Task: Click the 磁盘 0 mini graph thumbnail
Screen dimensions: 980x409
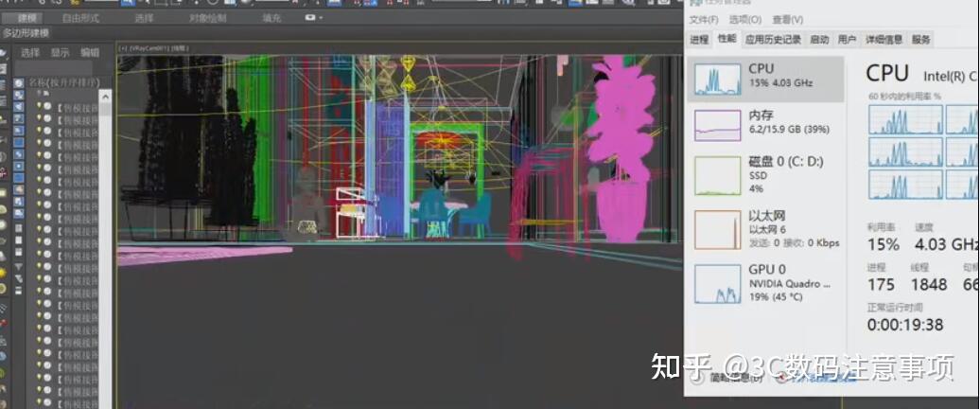Action: tap(717, 176)
